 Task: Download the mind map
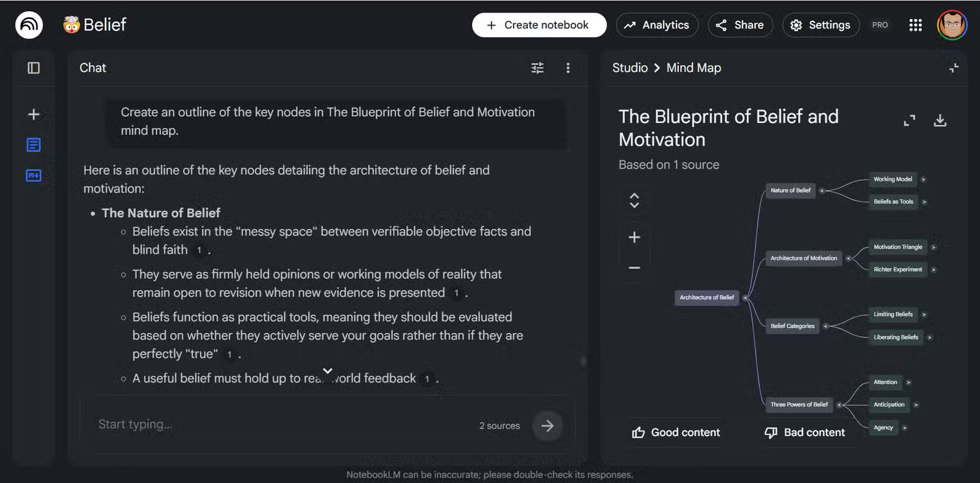[x=940, y=121]
